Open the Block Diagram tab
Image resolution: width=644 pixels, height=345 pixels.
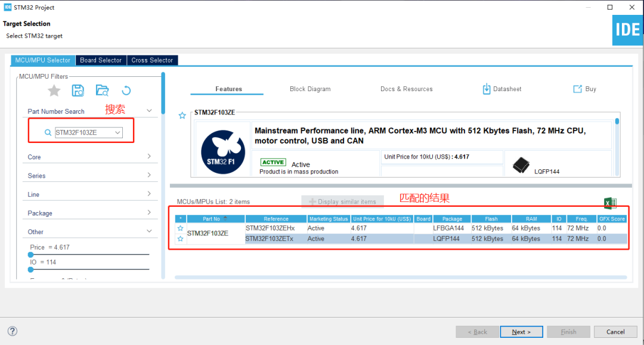click(310, 89)
